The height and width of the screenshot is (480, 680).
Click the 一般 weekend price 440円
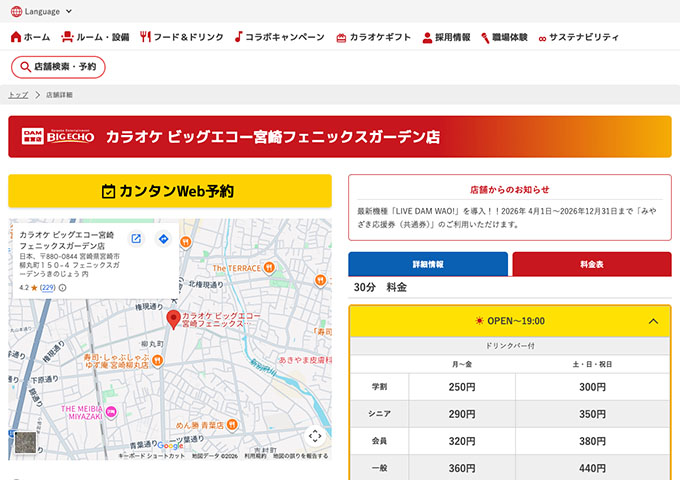click(592, 468)
